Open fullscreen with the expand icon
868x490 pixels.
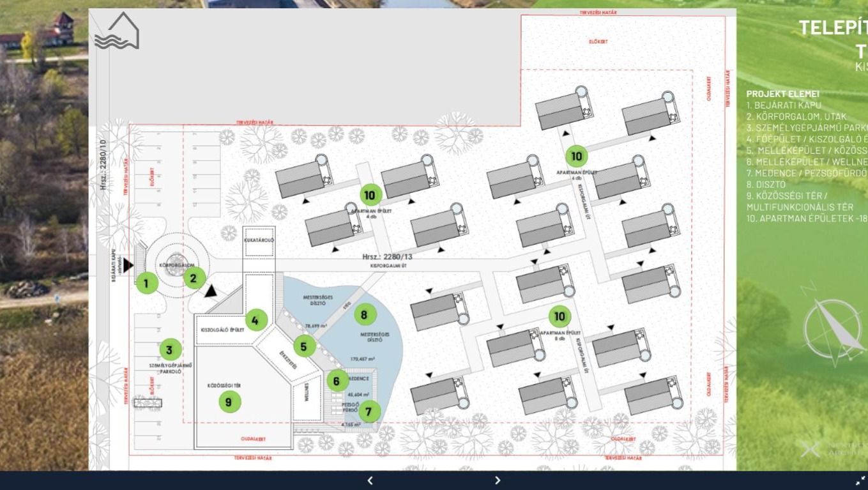860,480
